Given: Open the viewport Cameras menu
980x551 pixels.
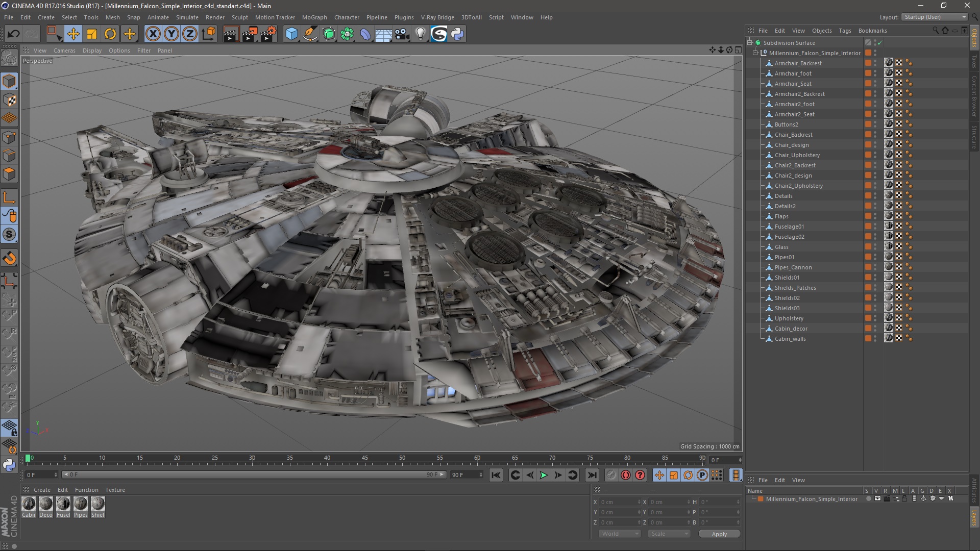Looking at the screenshot, I should (x=64, y=51).
